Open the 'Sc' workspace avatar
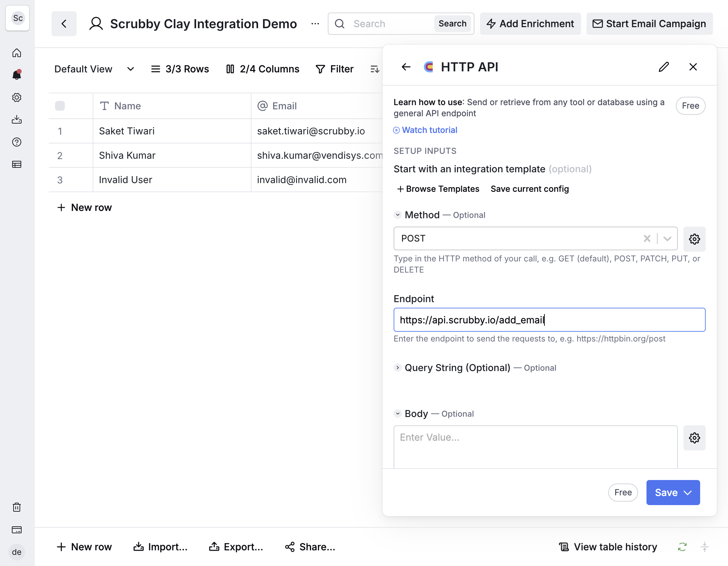The image size is (728, 566). coord(18,18)
